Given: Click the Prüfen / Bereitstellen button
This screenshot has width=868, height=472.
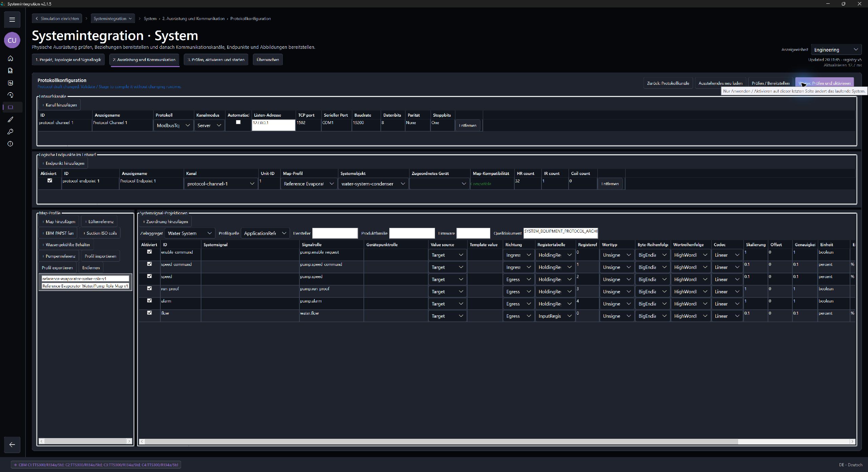Looking at the screenshot, I should click(x=770, y=83).
